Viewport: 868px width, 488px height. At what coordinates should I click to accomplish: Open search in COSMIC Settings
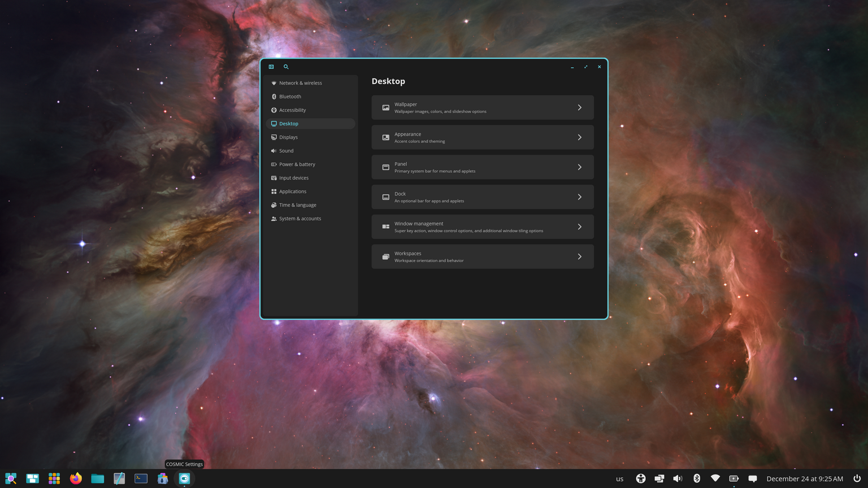point(286,67)
